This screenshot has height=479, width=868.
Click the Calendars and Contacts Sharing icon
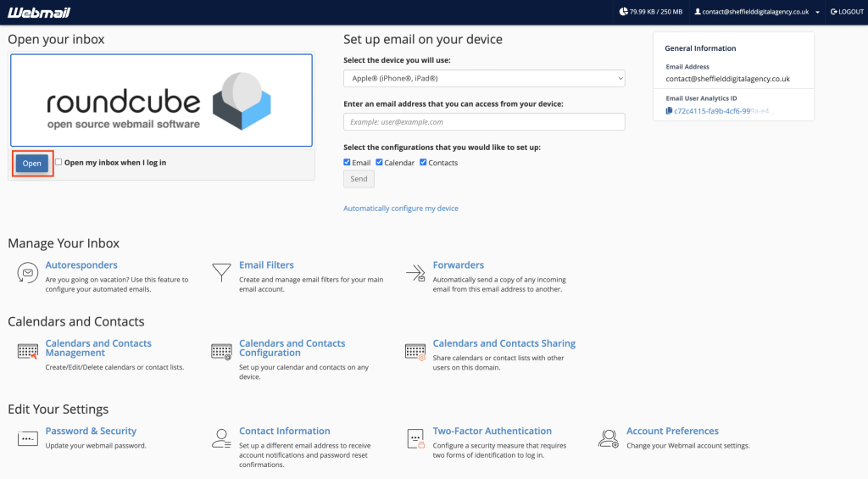click(415, 352)
